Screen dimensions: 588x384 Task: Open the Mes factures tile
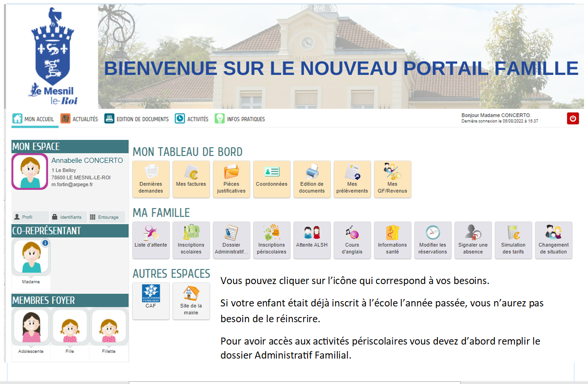tap(191, 179)
